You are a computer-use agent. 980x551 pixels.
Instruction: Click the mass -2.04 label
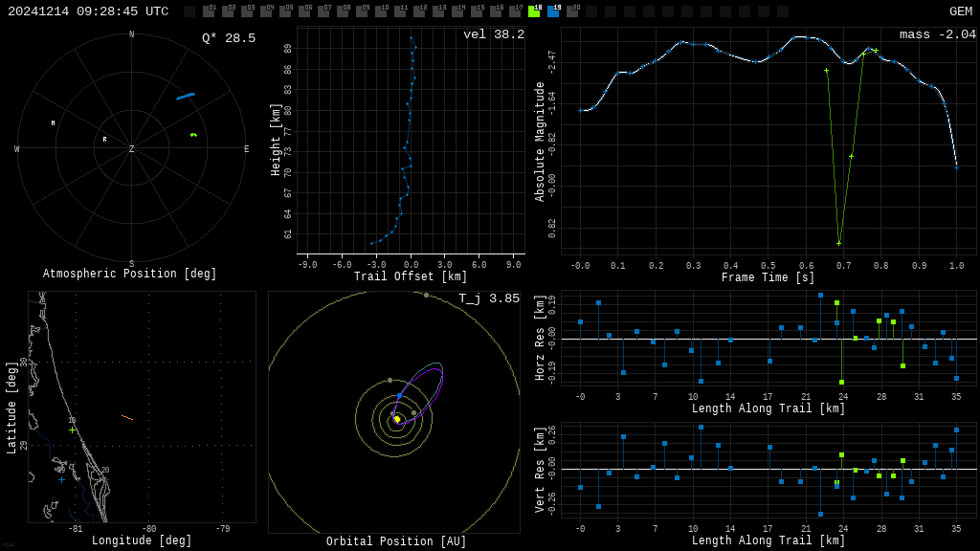(937, 34)
